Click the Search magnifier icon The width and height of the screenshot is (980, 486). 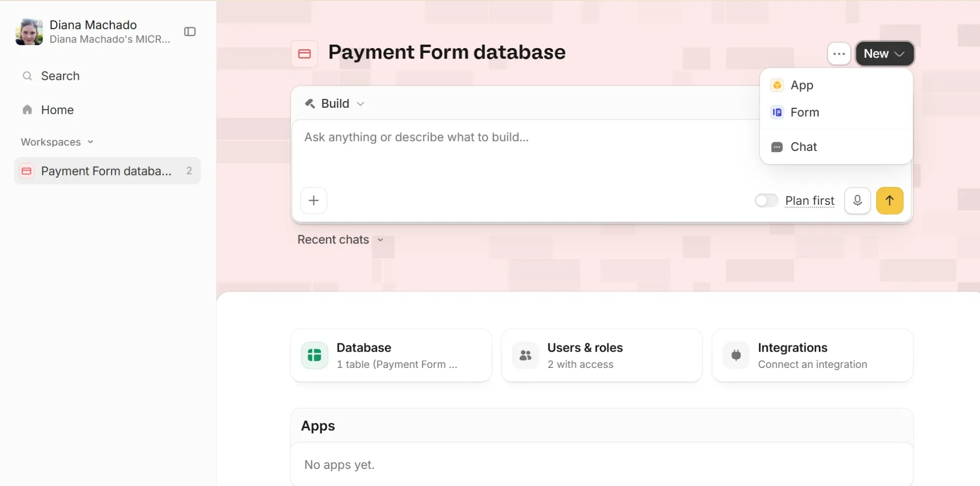tap(27, 76)
